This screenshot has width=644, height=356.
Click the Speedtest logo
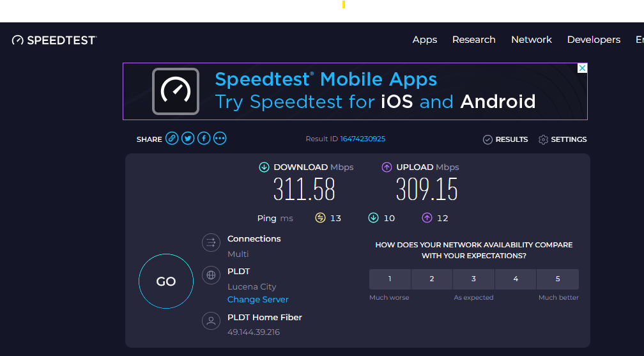pyautogui.click(x=54, y=40)
